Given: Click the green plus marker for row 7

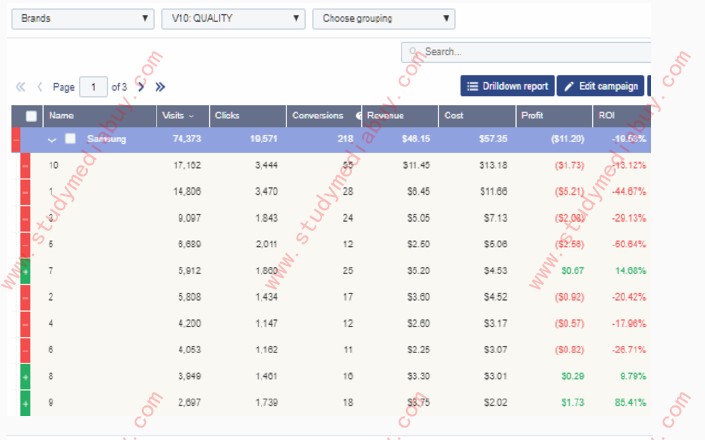Looking at the screenshot, I should (x=25, y=271).
